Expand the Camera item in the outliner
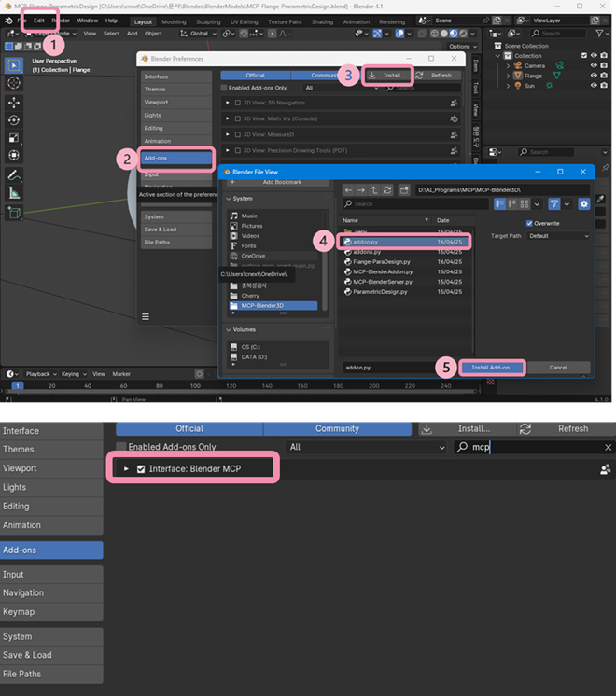 pos(509,65)
